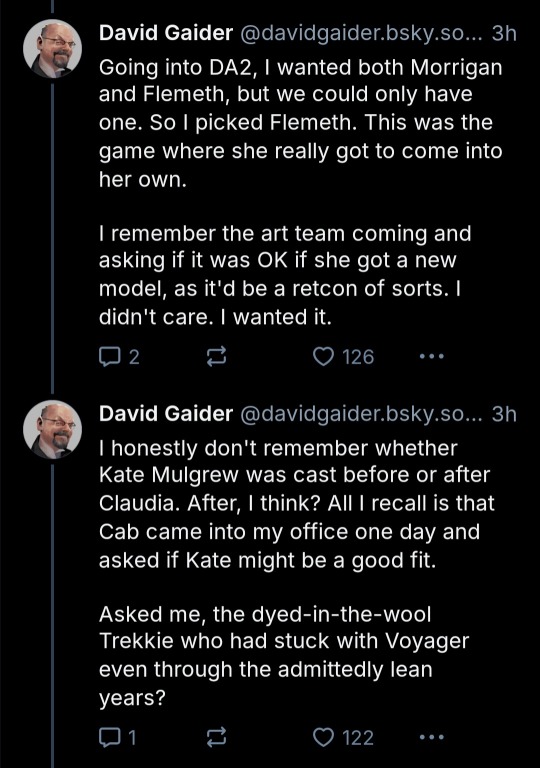
Task: Like the post with 126 likes
Action: [x=344, y=357]
